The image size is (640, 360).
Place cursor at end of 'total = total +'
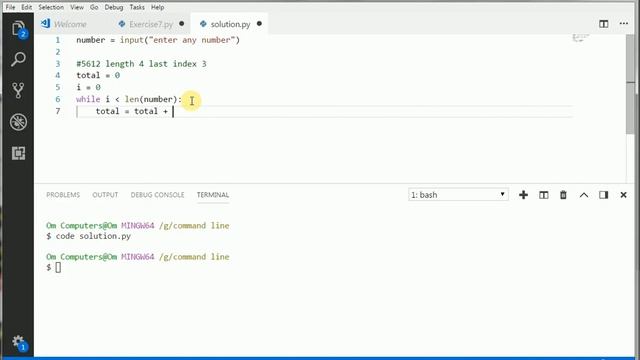tap(172, 111)
